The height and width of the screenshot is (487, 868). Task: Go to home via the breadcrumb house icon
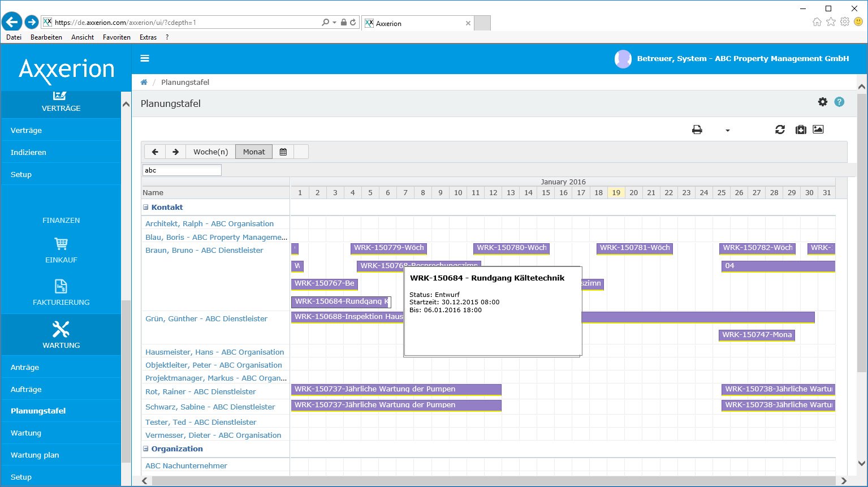click(144, 82)
